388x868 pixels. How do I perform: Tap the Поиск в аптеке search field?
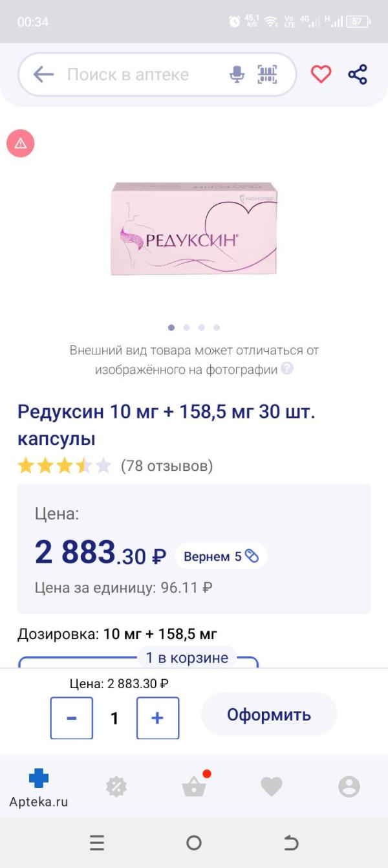pyautogui.click(x=129, y=74)
